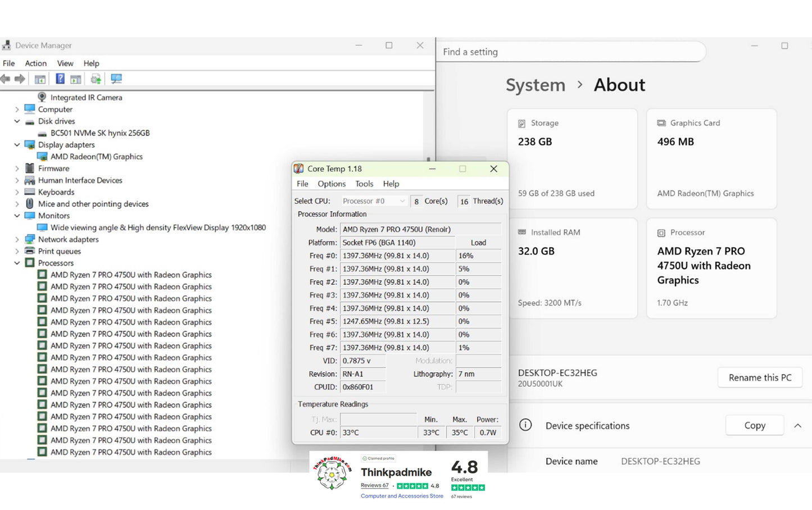
Task: Click the Scan for hardware changes toolbar icon
Action: click(x=116, y=79)
